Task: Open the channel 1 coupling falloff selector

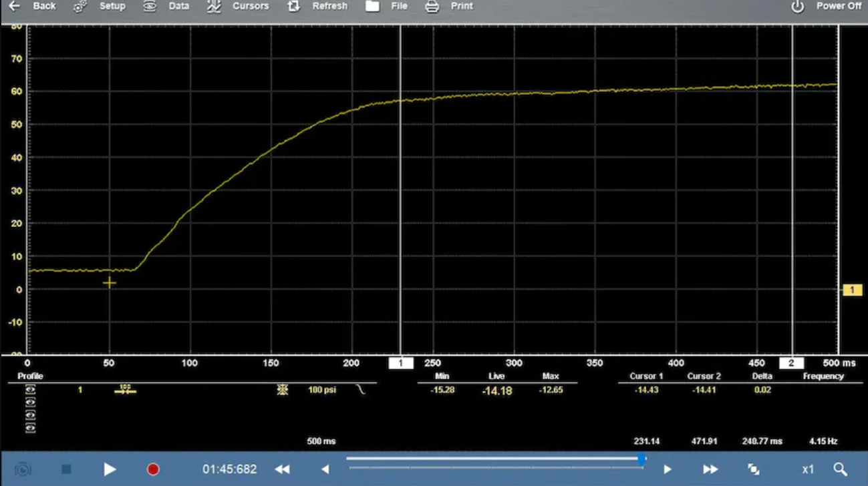Action: [x=359, y=390]
